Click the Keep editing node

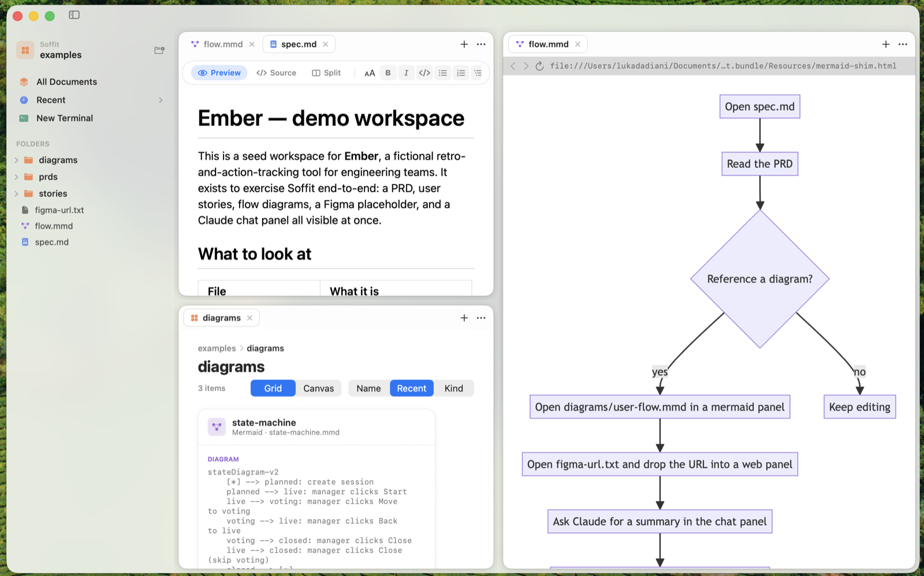860,407
